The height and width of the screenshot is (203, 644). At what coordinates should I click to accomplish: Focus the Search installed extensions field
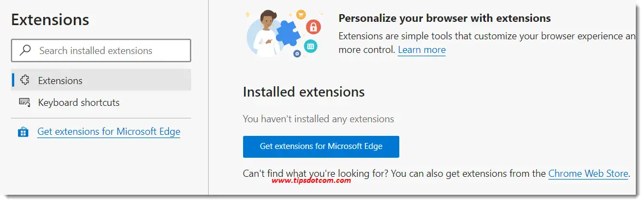[x=101, y=50]
